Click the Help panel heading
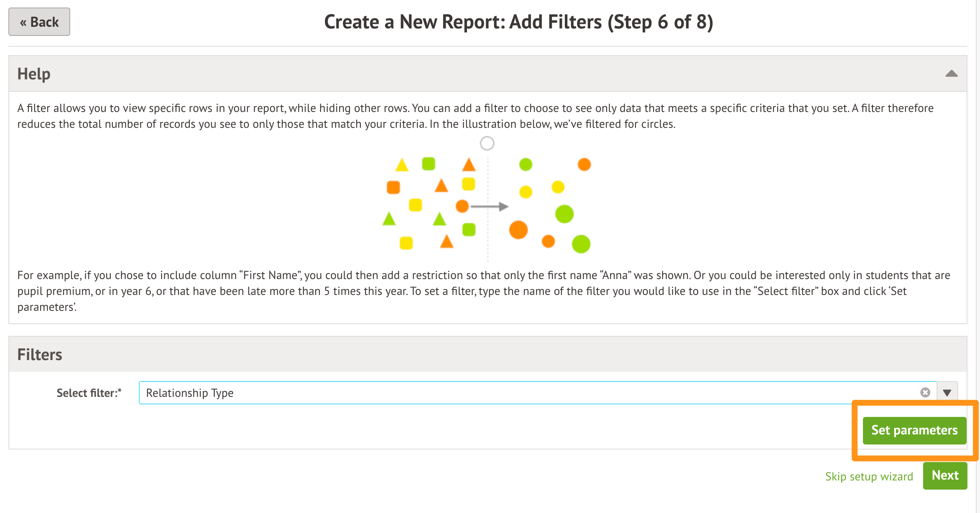Image resolution: width=980 pixels, height=513 pixels. pos(34,74)
